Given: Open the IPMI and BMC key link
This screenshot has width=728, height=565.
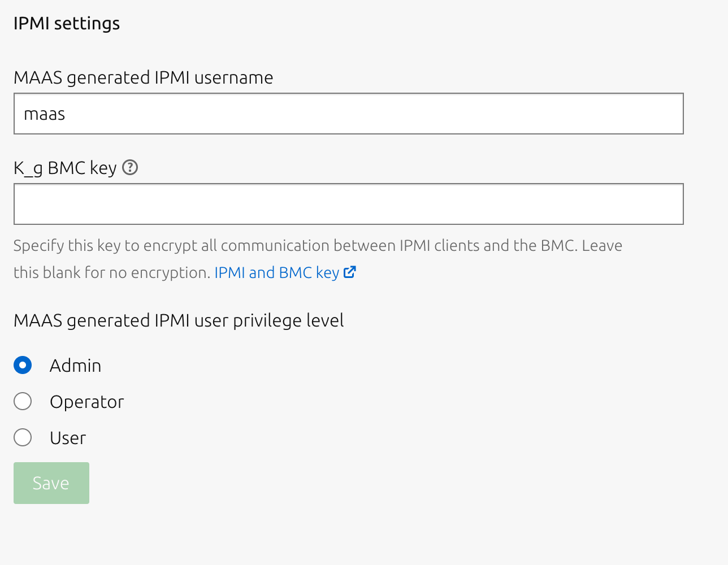Looking at the screenshot, I should (x=276, y=272).
